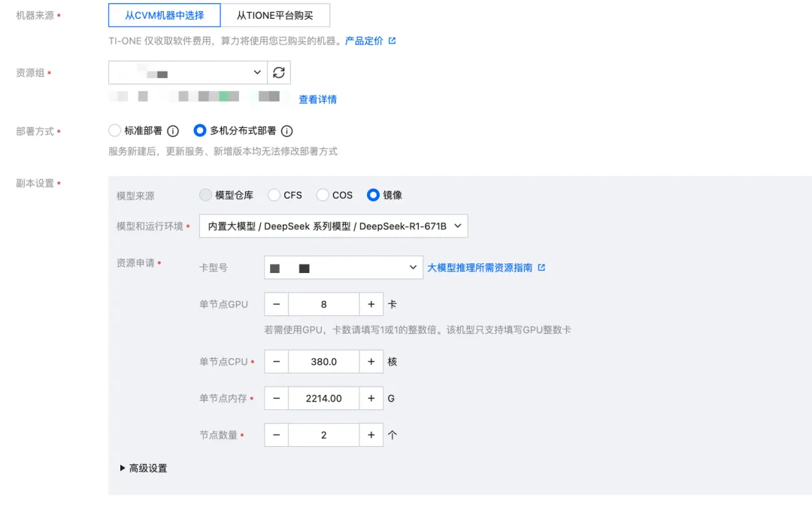
Task: Select the COS model source
Action: click(323, 194)
